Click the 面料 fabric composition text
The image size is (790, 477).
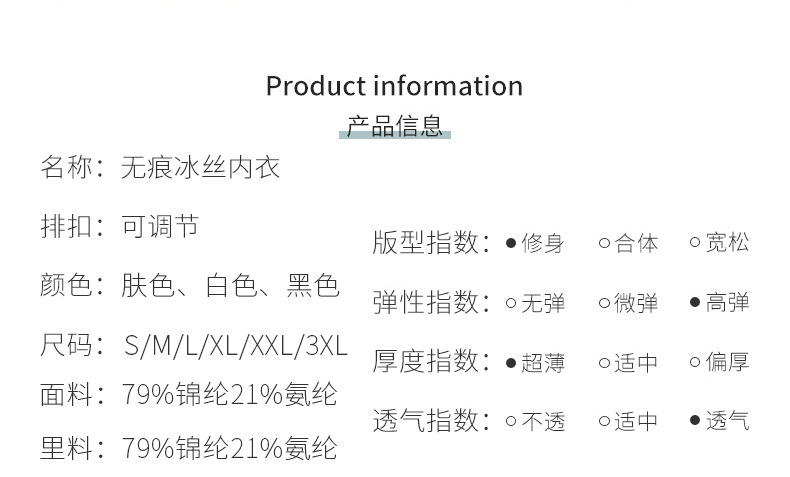click(229, 394)
